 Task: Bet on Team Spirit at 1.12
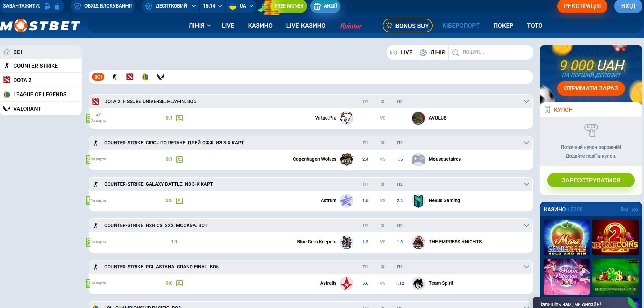[x=400, y=283]
